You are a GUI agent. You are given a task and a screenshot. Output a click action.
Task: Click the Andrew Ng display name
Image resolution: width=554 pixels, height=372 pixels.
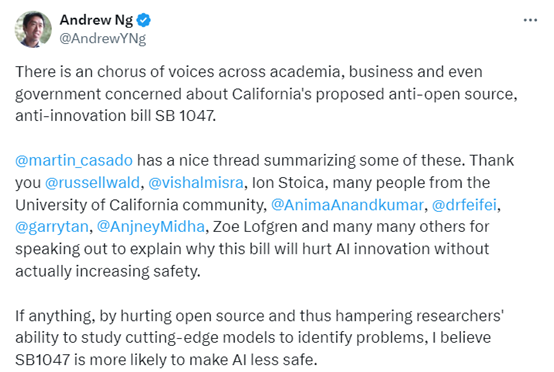tap(96, 20)
